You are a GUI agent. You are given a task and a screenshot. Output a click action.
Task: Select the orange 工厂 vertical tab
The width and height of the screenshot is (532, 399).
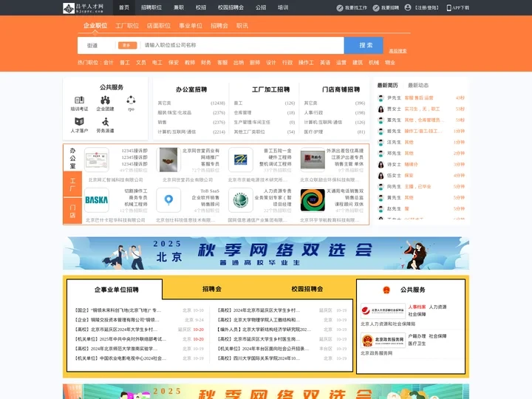72,184
